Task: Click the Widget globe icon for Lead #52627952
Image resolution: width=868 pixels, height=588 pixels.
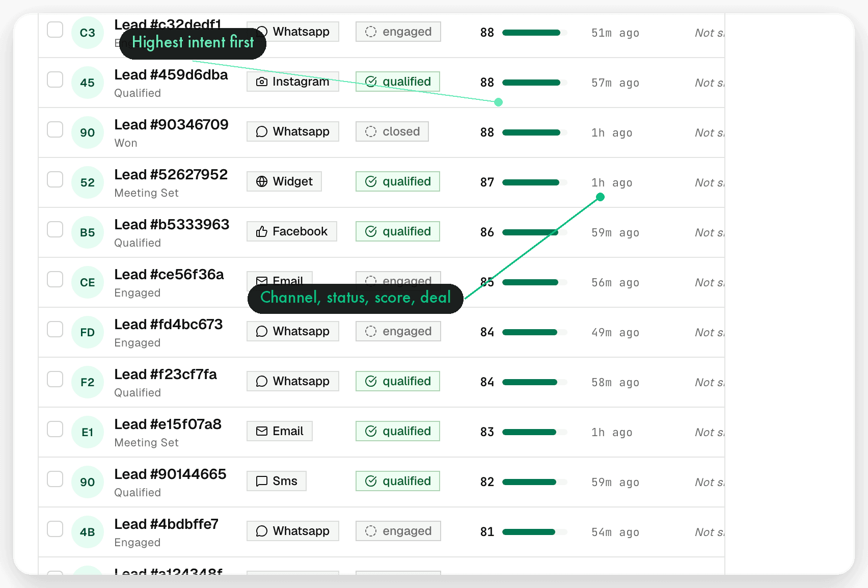Action: 262,181
